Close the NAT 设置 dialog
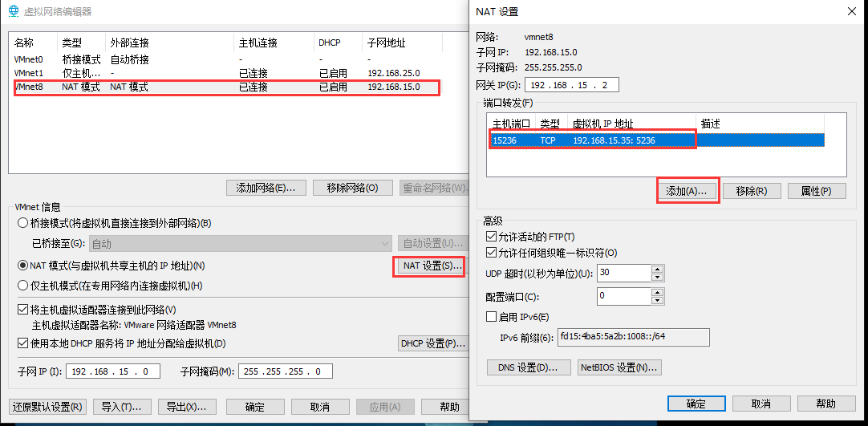 [x=851, y=11]
